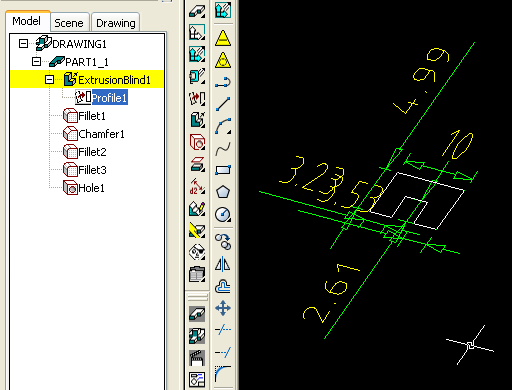This screenshot has width=512, height=390.
Task: Select the Line sketch tool
Action: click(223, 104)
